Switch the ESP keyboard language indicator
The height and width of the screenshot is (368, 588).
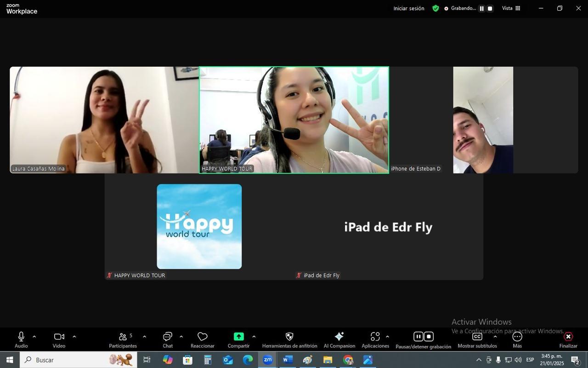530,360
